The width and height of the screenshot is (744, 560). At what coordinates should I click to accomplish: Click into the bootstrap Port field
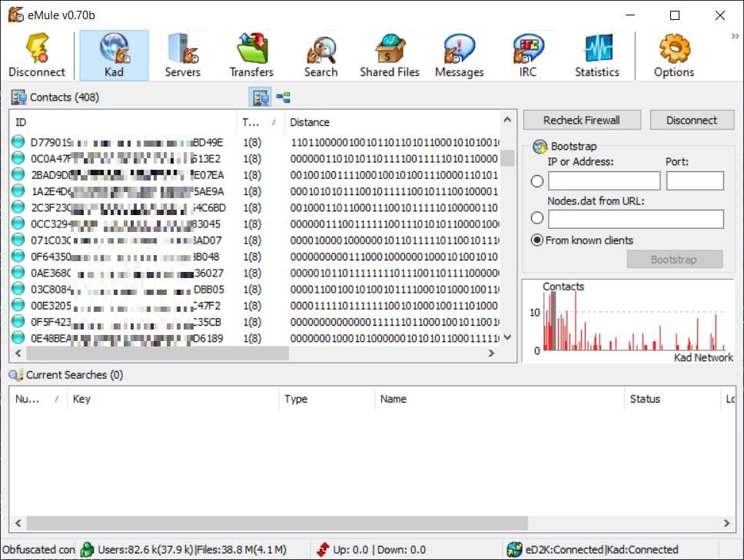(x=695, y=181)
